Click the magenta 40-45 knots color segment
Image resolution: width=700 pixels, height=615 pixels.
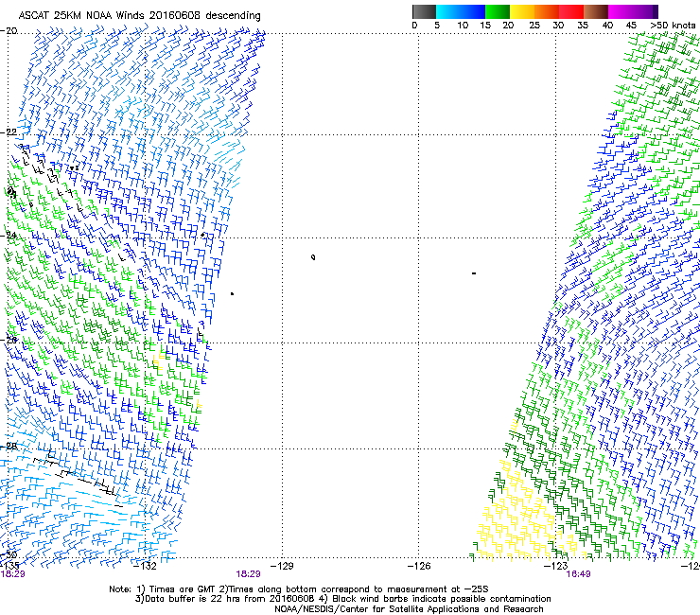[x=621, y=11]
